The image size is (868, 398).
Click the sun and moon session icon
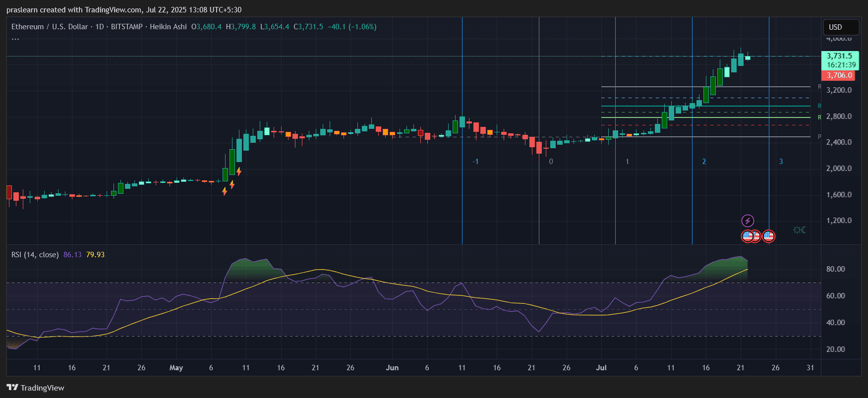point(799,230)
